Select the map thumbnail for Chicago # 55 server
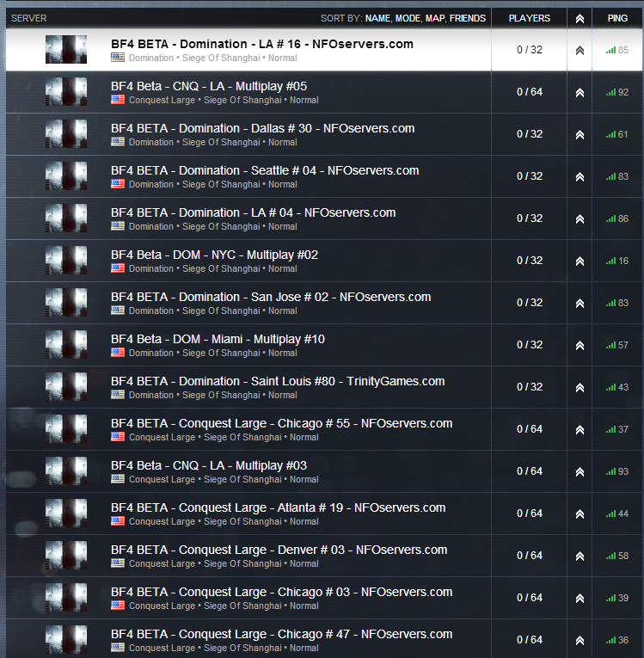 (66, 428)
